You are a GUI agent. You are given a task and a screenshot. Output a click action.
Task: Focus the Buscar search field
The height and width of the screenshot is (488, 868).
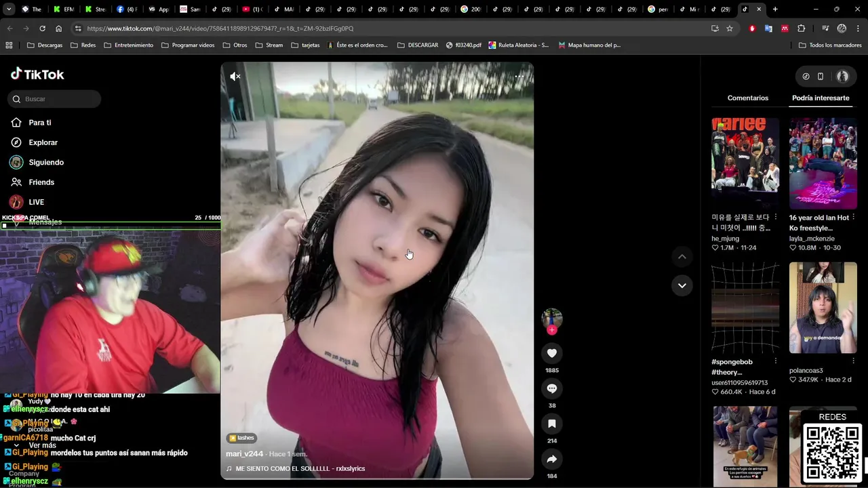(55, 99)
